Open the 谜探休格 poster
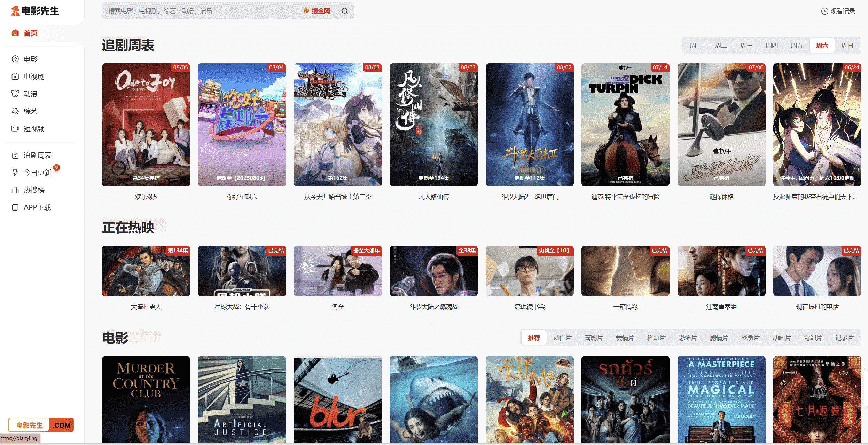This screenshot has width=868, height=445. point(721,125)
